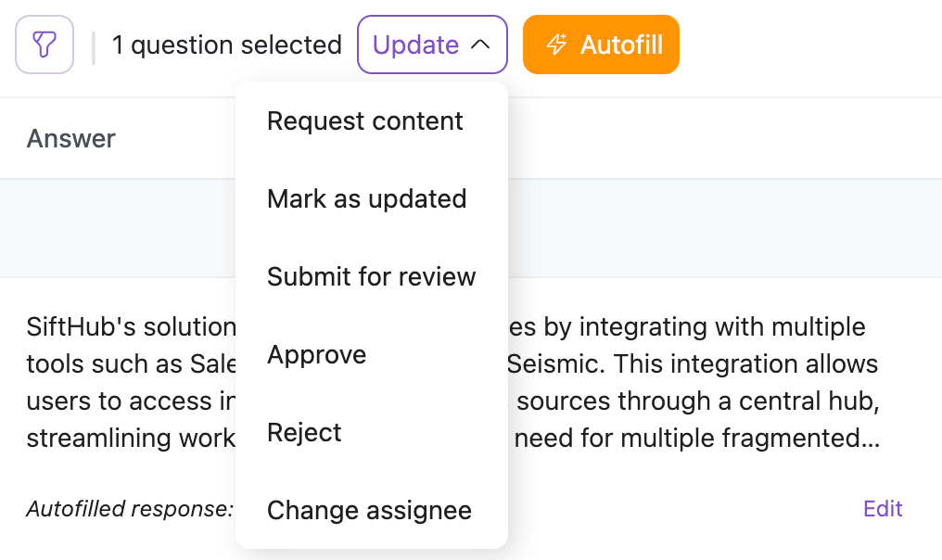Click the truncated ellipsis ending the answer
Screen dimensions: 942x560
coord(871,438)
